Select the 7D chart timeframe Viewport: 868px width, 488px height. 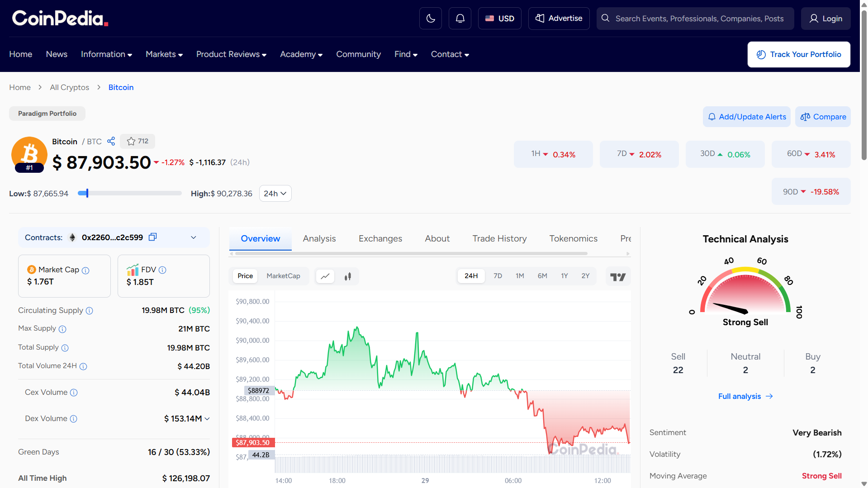(x=498, y=276)
